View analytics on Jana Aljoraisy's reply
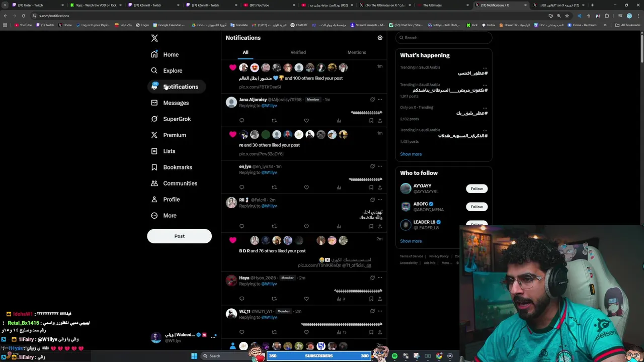644x362 pixels. coord(339,121)
